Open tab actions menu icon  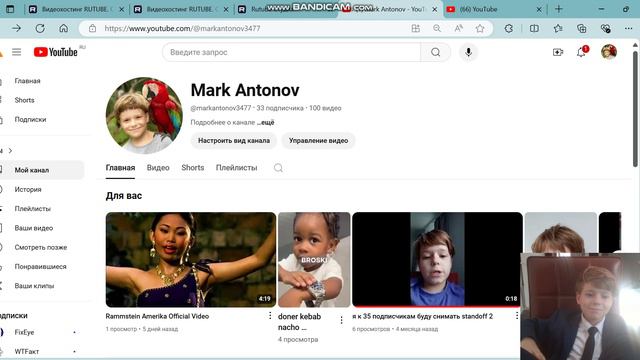point(10,9)
